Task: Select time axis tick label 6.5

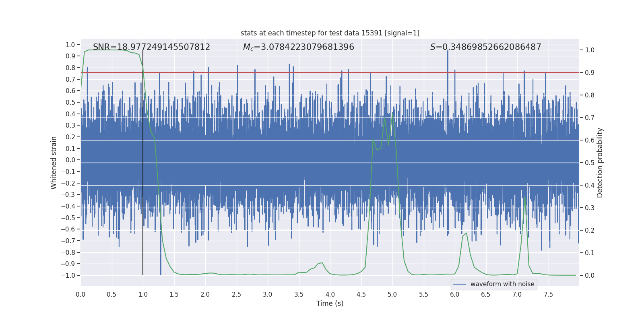Action: click(486, 294)
